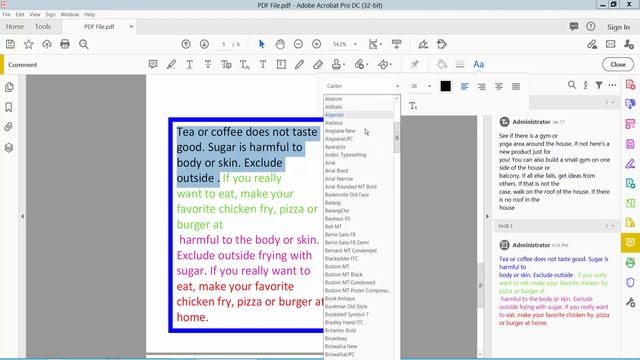Open attachments panel in left sidebar

(9, 127)
